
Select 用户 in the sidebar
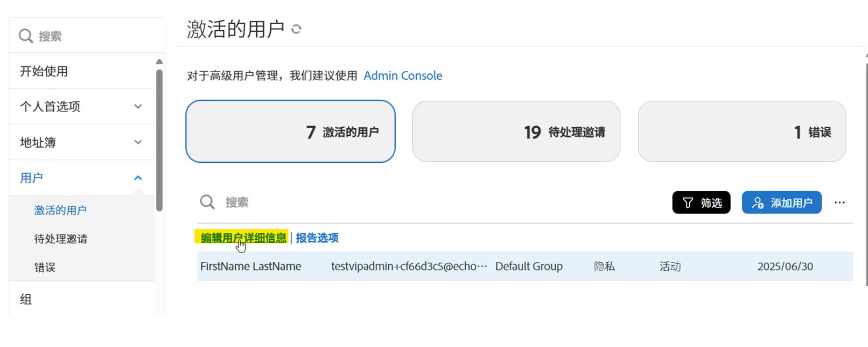[x=81, y=178]
